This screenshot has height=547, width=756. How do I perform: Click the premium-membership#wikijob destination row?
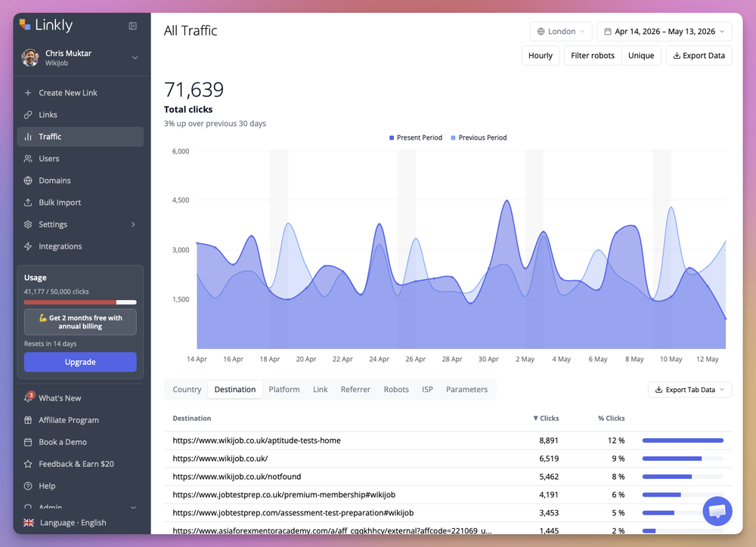point(448,495)
